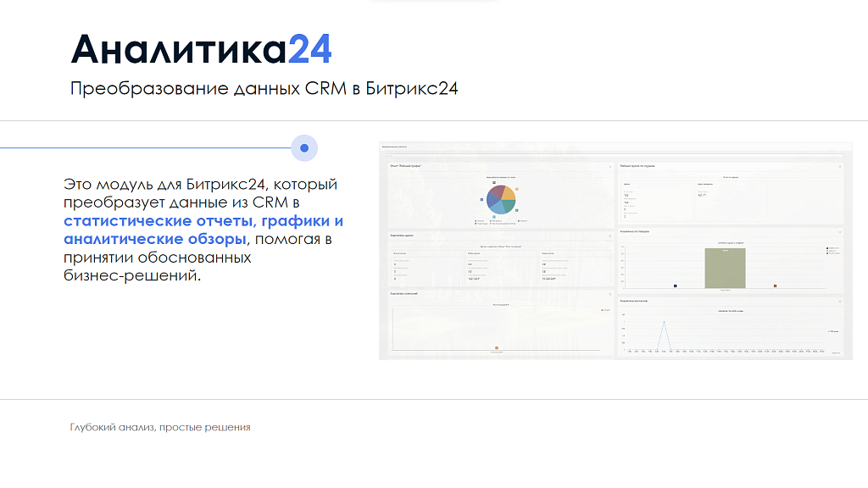
Task: Click the blue 'статистические отчеты, графики и аналитические обзоры' link
Action: pyautogui.click(x=203, y=229)
